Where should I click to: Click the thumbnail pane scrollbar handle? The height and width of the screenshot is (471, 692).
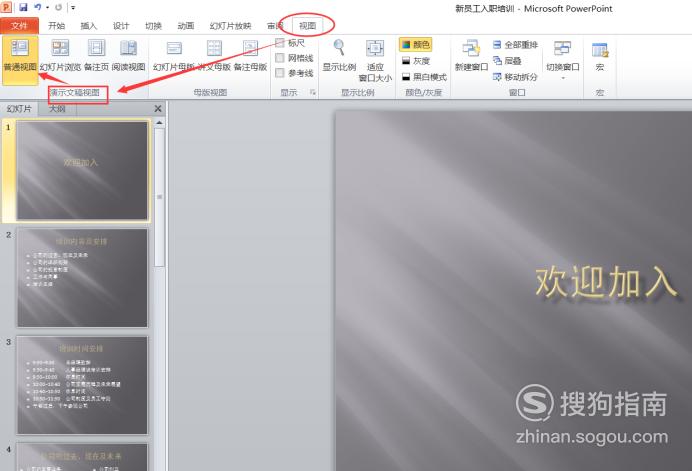click(160, 197)
